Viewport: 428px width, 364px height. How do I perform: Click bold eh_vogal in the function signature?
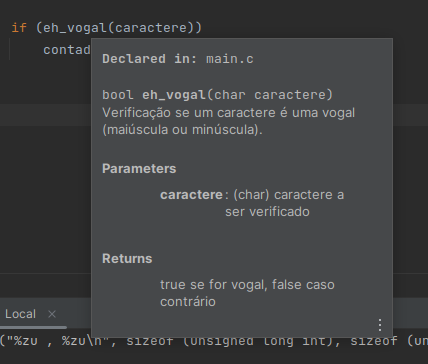click(x=174, y=95)
